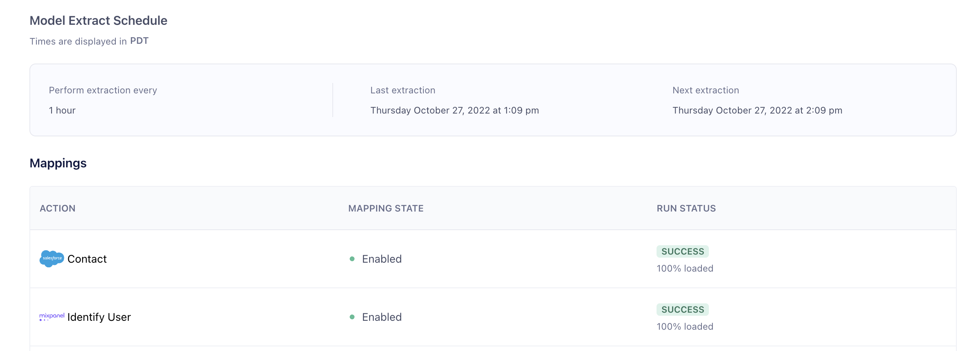Open the Identify User mapping
This screenshot has height=351, width=980.
tap(99, 317)
